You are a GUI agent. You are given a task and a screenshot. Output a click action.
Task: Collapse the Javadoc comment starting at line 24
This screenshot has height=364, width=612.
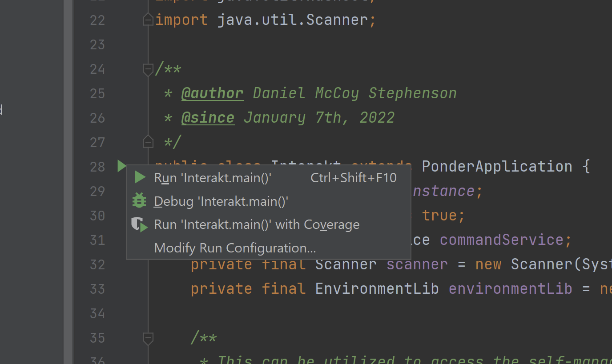[x=148, y=69]
